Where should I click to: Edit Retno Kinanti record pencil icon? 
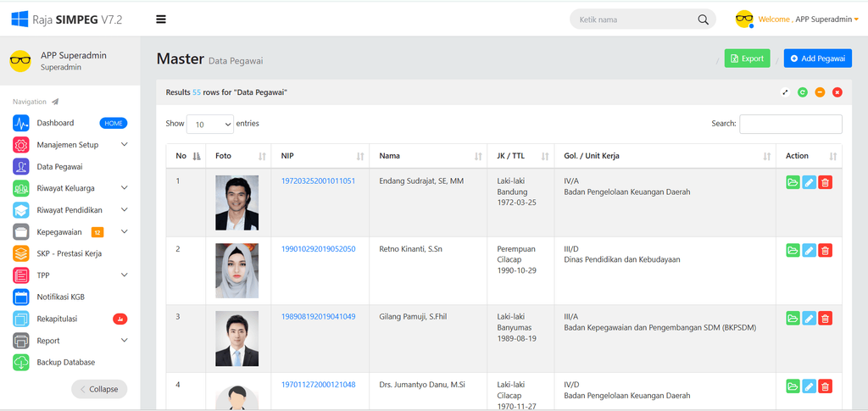[x=809, y=251]
